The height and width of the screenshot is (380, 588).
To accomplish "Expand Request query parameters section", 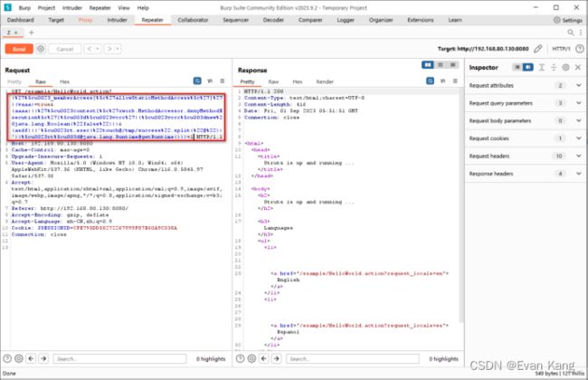I will click(525, 103).
